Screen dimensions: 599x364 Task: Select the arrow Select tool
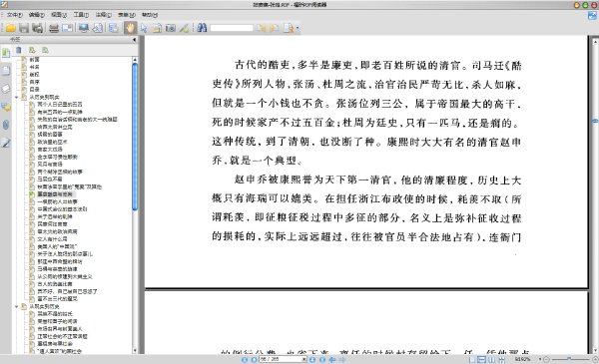(144, 28)
